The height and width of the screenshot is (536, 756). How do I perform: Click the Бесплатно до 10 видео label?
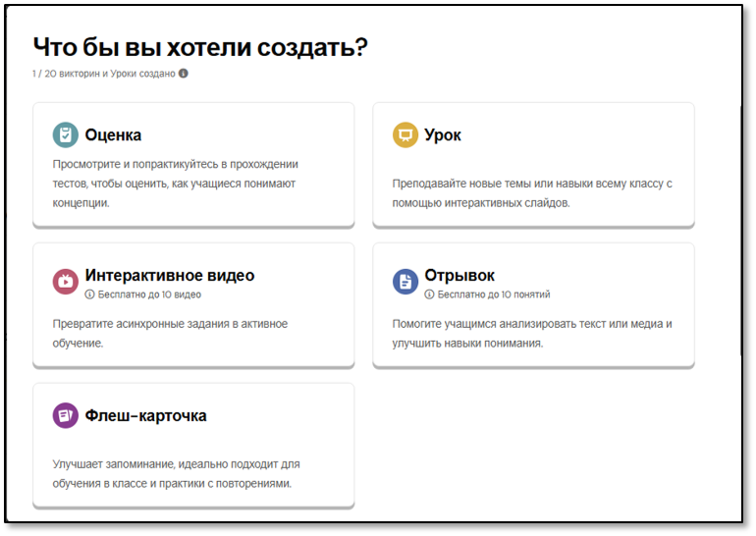coord(149,295)
